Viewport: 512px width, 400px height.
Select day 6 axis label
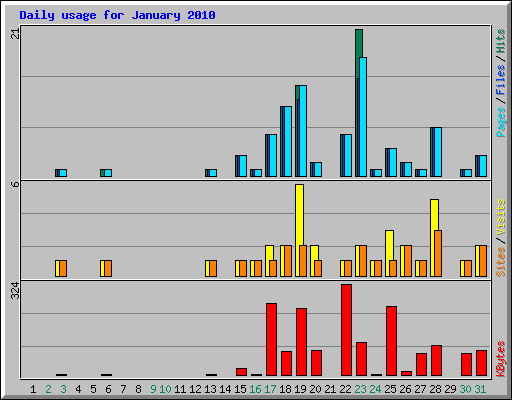click(108, 389)
